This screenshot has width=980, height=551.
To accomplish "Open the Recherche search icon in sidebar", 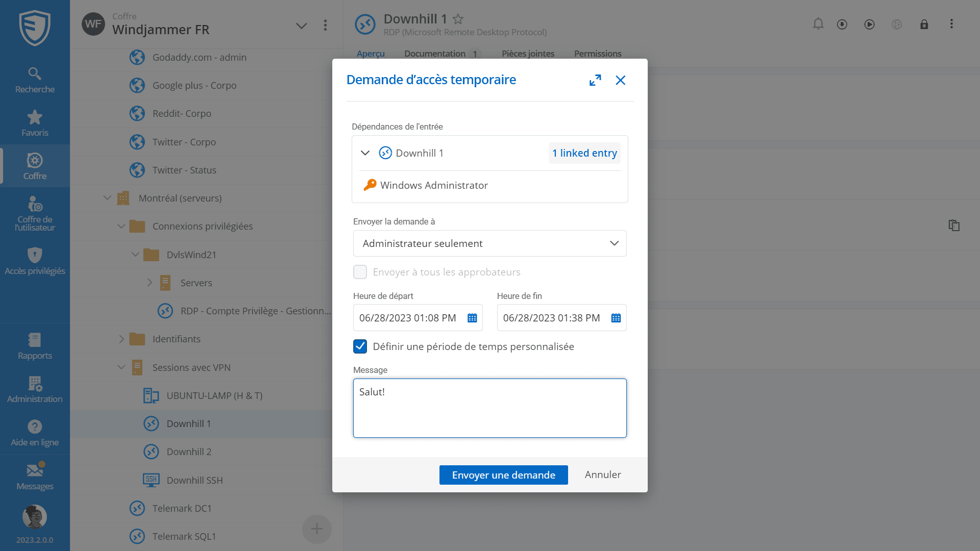I will [35, 80].
